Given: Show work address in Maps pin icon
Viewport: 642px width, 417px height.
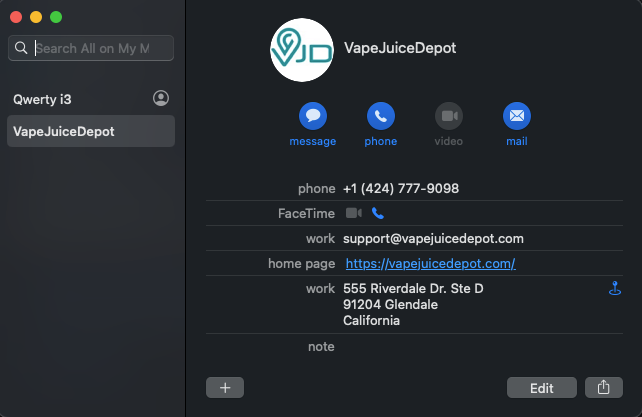Looking at the screenshot, I should (x=615, y=288).
